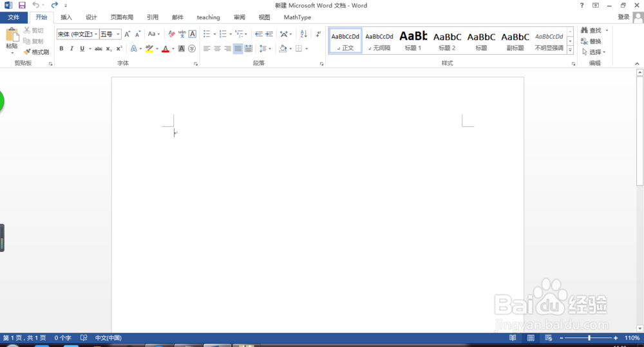Switch to the 页面布局 (Page Layout) tab
This screenshot has height=347, width=644.
(x=122, y=17)
